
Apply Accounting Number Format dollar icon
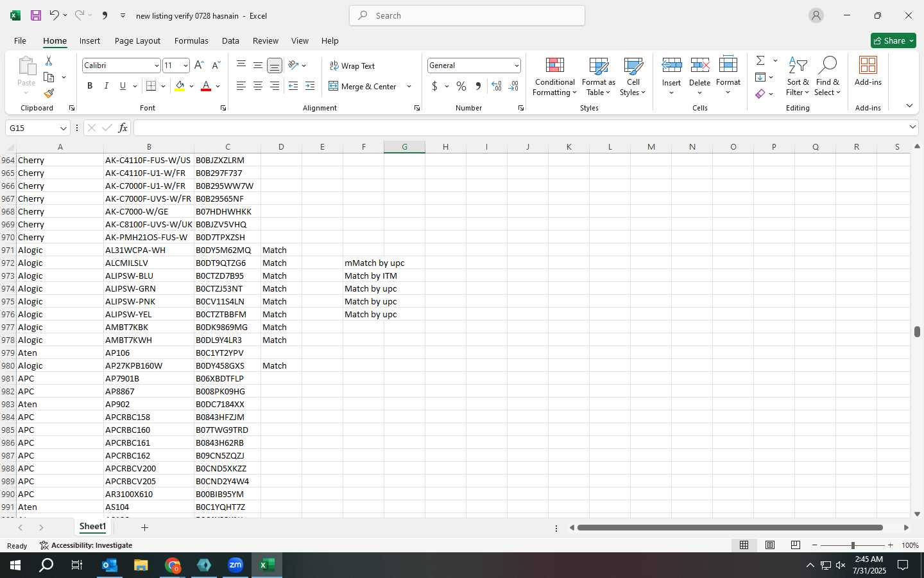434,86
